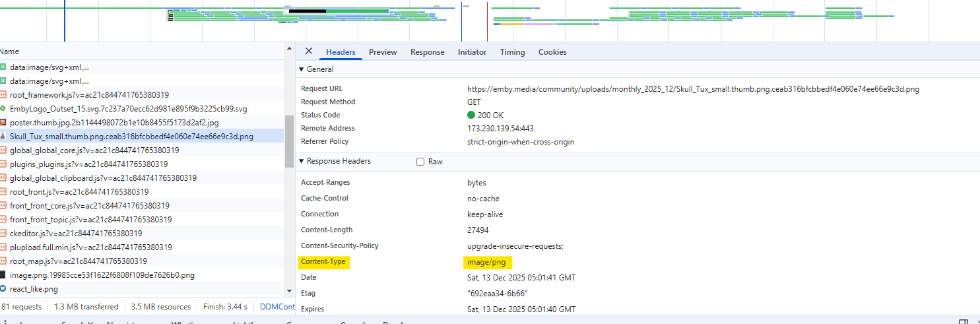Click the Date value ending 05:01:41 GMT
The width and height of the screenshot is (980, 324).
pos(521,278)
